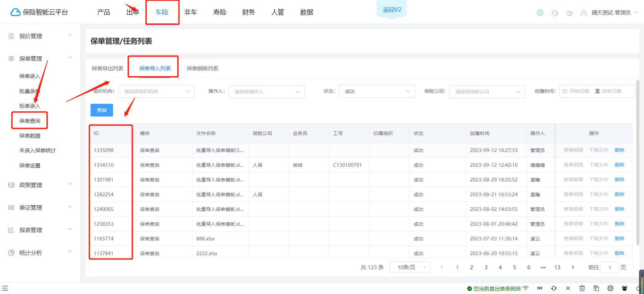Image resolution: width=644 pixels, height=294 pixels.
Task: Click the copy pages icon in bottom bar
Action: (x=596, y=288)
